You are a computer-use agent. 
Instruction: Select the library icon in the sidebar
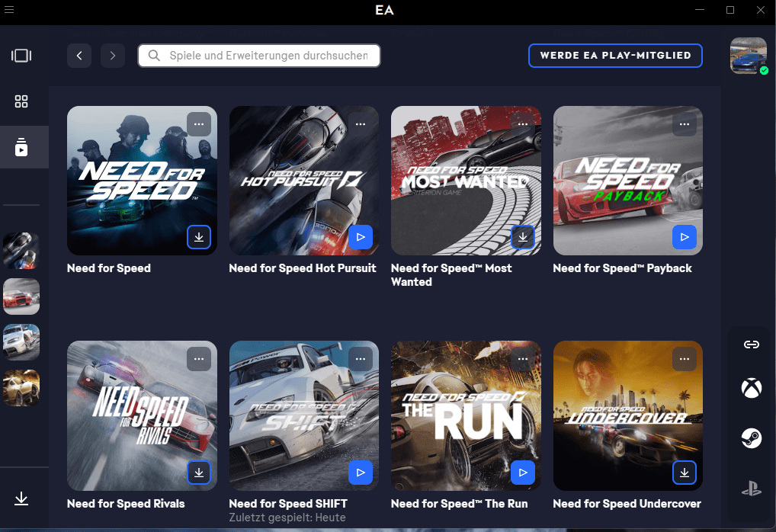click(x=21, y=147)
